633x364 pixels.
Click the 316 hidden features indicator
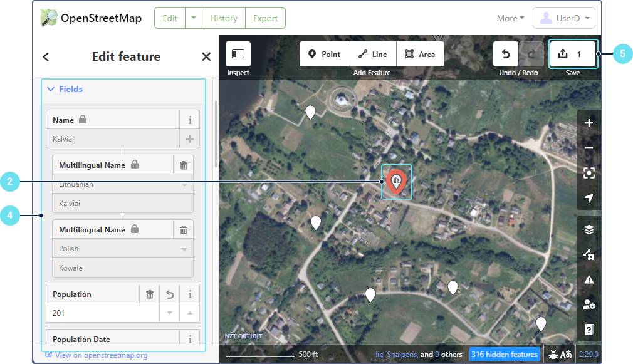click(x=505, y=355)
